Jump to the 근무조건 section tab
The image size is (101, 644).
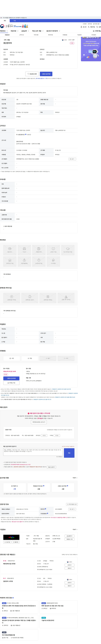pyautogui.click(x=22, y=35)
